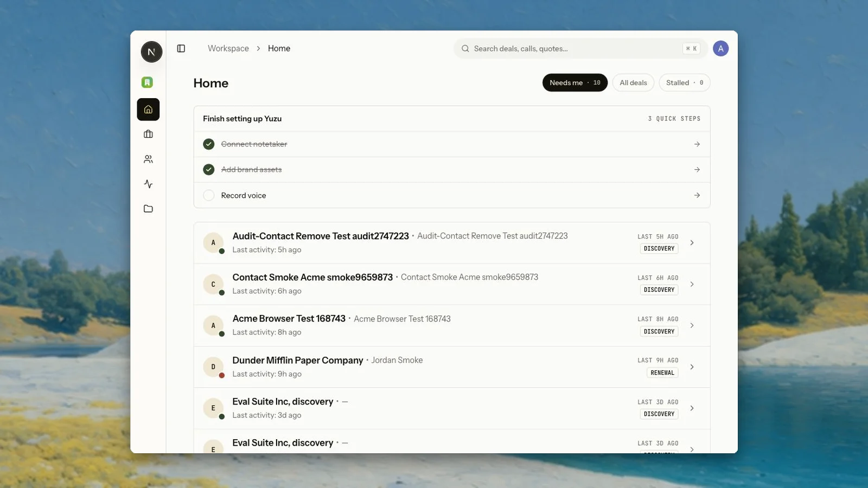Image resolution: width=868 pixels, height=488 pixels.
Task: Click 'LAST 9H AGO' label
Action: [658, 361]
